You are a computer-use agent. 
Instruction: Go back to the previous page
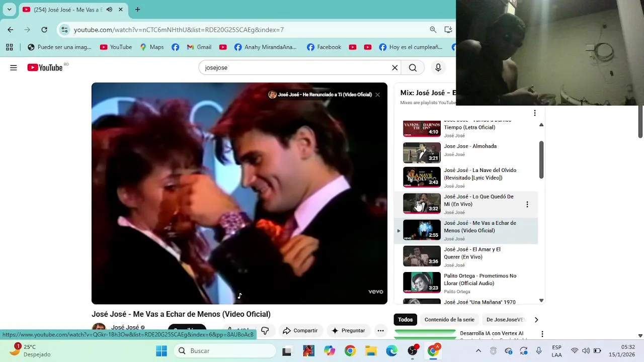click(11, 30)
